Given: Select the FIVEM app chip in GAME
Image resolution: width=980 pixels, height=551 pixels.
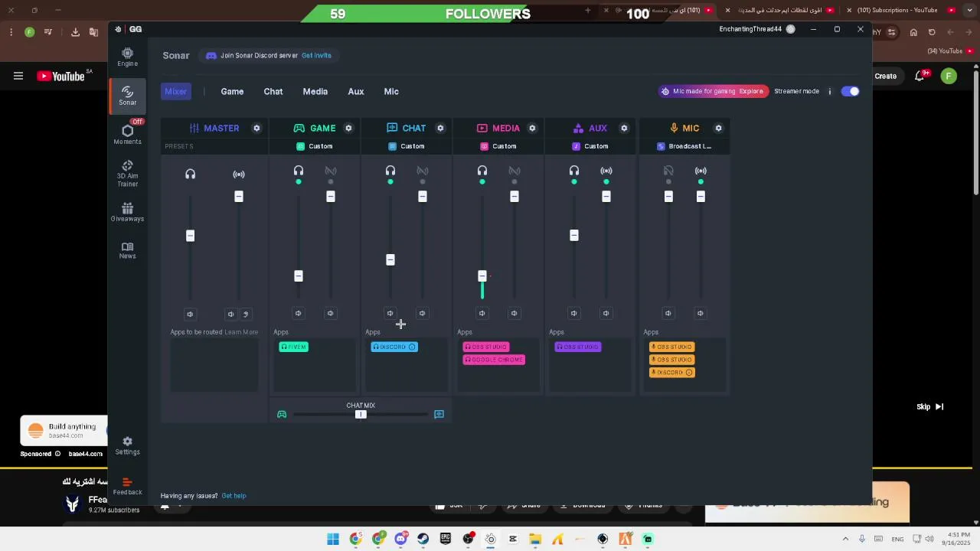Looking at the screenshot, I should tap(294, 347).
